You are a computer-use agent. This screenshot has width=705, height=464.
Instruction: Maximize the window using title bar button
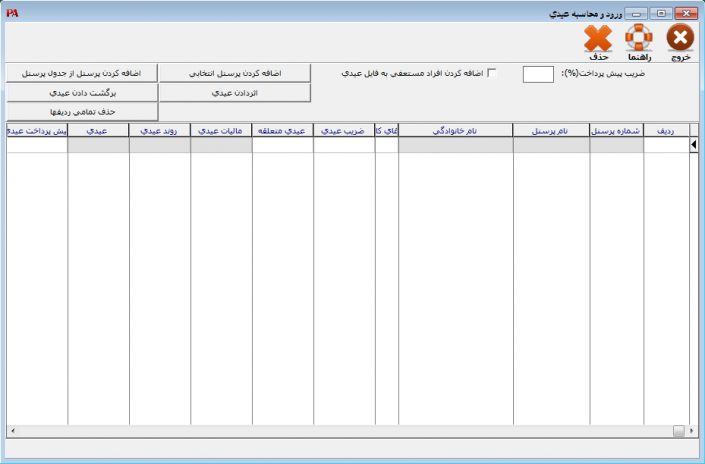pos(660,13)
